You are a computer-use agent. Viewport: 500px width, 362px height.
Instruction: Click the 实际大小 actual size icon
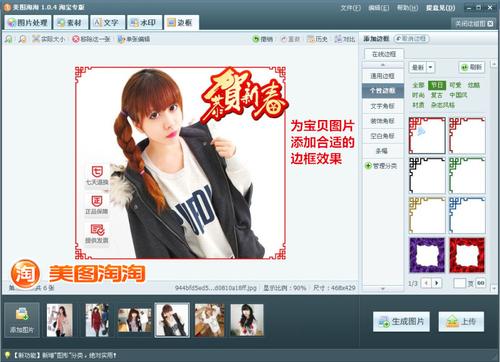[x=36, y=39]
